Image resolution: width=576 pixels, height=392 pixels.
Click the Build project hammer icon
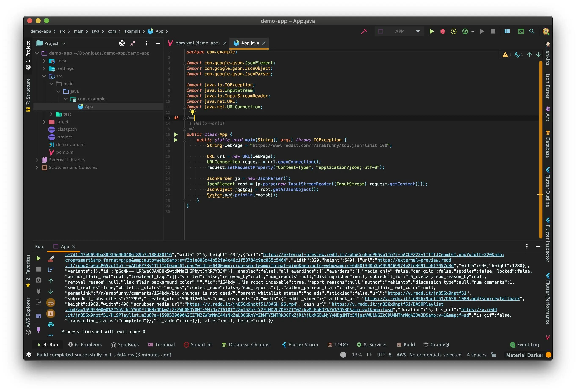[x=364, y=32]
